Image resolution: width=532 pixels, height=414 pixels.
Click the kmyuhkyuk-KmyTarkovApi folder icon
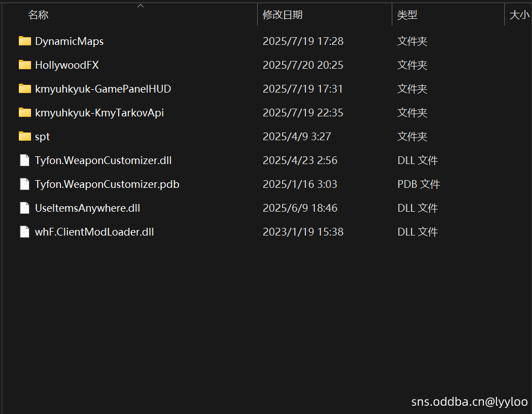pos(25,113)
